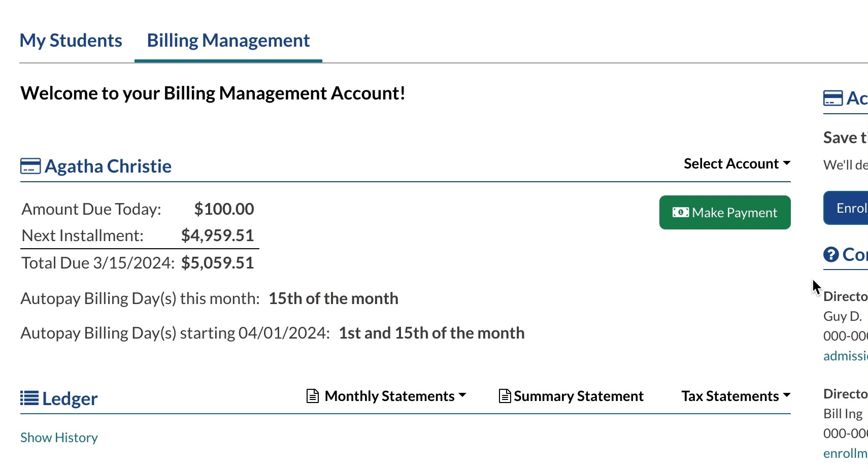
Task: Click the question mark help icon
Action: tap(831, 254)
